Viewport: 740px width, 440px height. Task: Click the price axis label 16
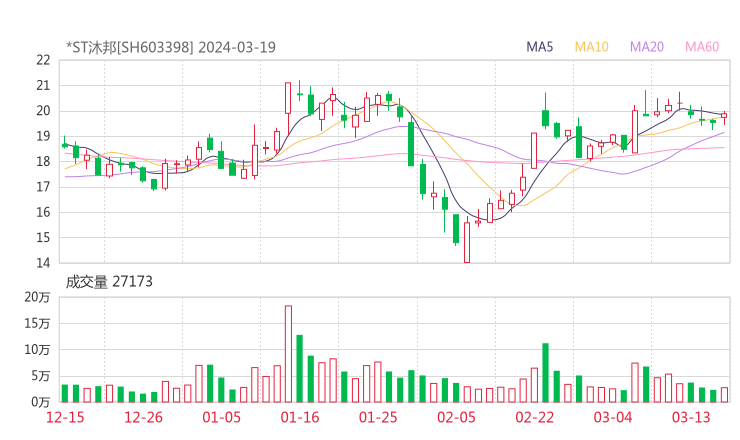43,212
